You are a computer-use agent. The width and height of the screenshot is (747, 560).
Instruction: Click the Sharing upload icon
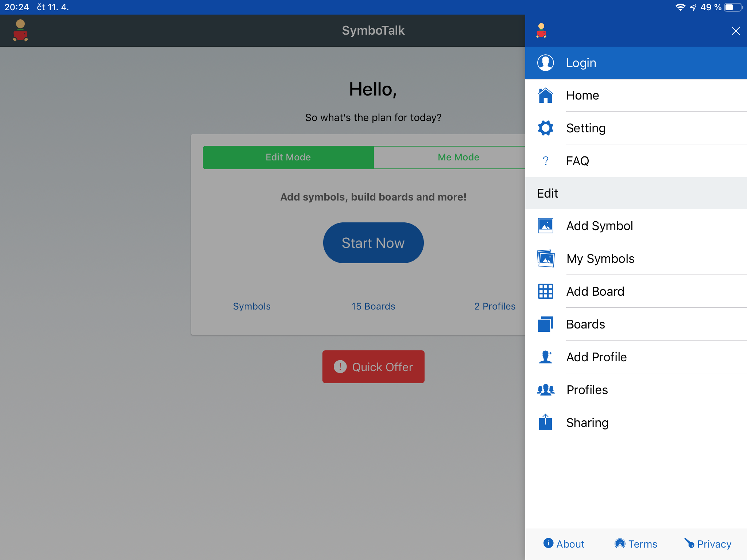545,422
